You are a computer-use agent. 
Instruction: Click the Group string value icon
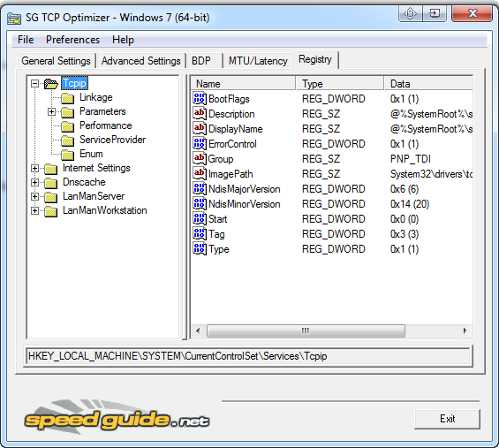[x=200, y=158]
